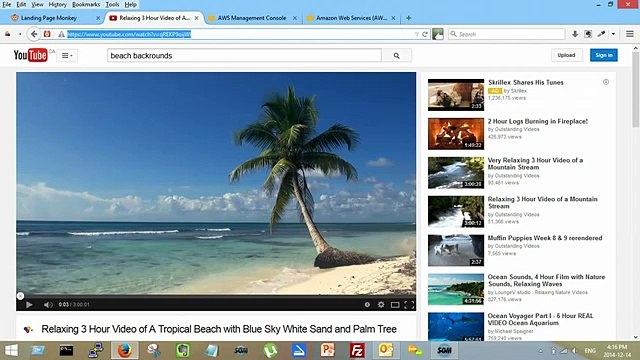
Task: Open 'Relaxing 3 Hour Video of a Mountain Stream' thumbnail
Action: tap(456, 211)
